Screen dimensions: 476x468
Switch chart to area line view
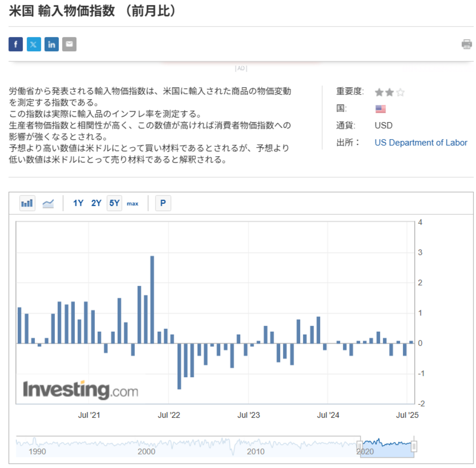click(48, 203)
